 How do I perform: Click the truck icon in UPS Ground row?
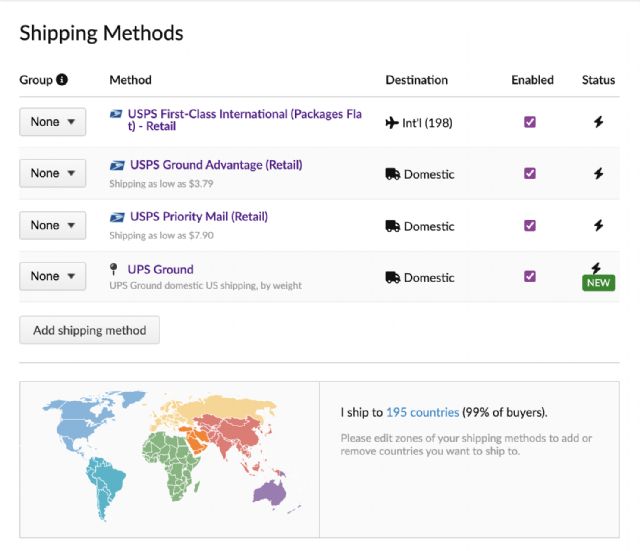coord(392,278)
